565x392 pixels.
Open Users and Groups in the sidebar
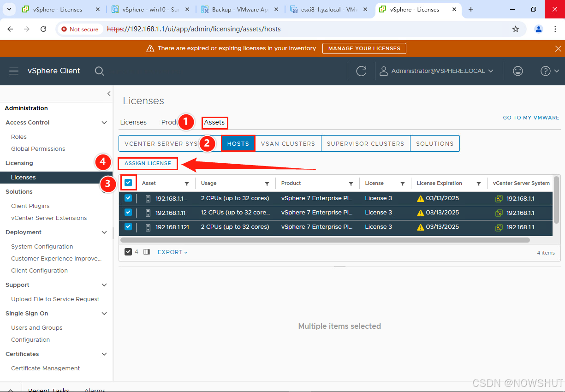tap(37, 328)
